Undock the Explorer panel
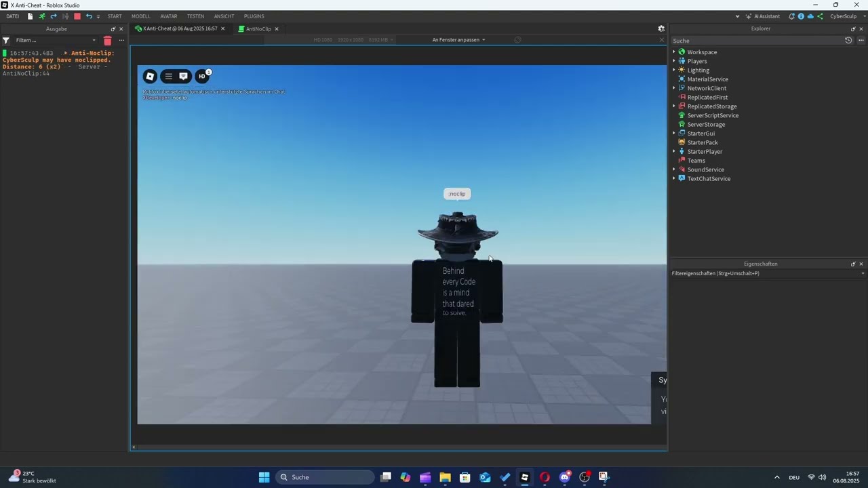868x488 pixels. tap(853, 29)
